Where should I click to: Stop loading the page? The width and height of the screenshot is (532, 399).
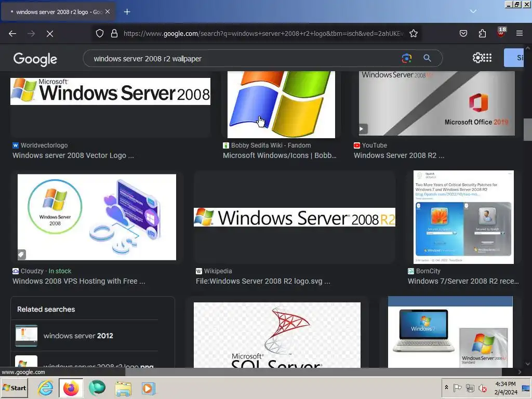coord(50,34)
